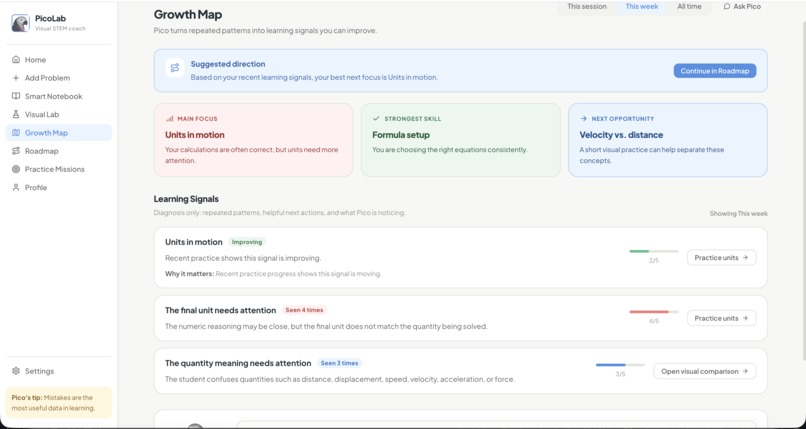Viewport: 806px width, 429px height.
Task: Click Practice units for final unit signal
Action: (721, 318)
